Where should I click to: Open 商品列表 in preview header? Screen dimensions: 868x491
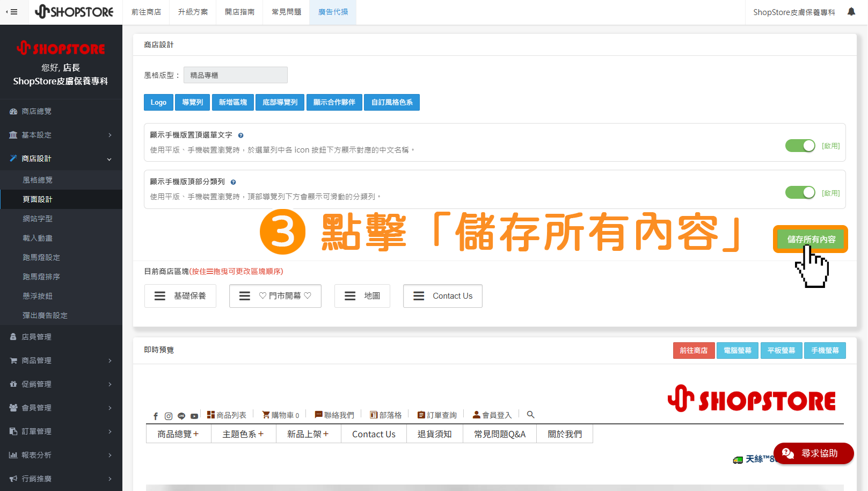pyautogui.click(x=227, y=415)
